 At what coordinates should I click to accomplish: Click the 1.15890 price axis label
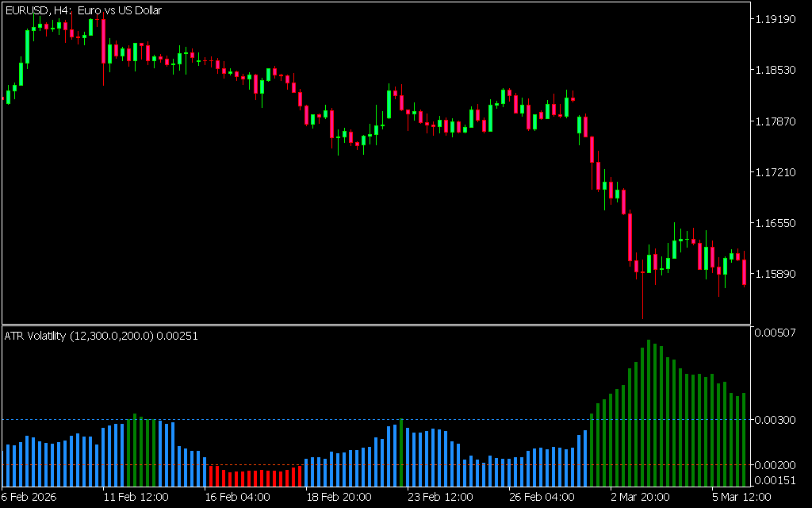(x=777, y=274)
